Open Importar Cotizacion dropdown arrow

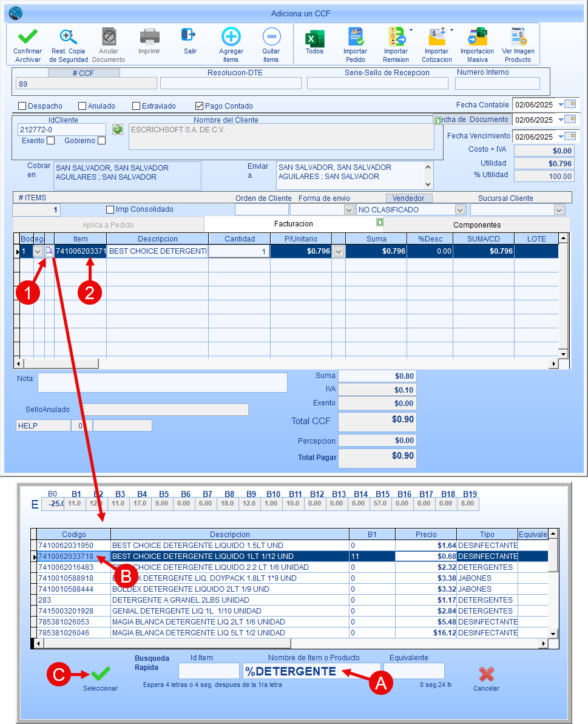[x=451, y=30]
